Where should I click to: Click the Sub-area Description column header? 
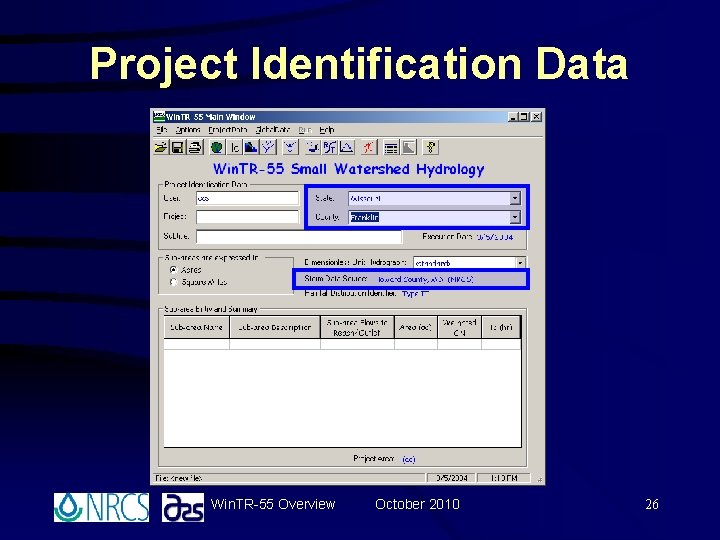[275, 327]
